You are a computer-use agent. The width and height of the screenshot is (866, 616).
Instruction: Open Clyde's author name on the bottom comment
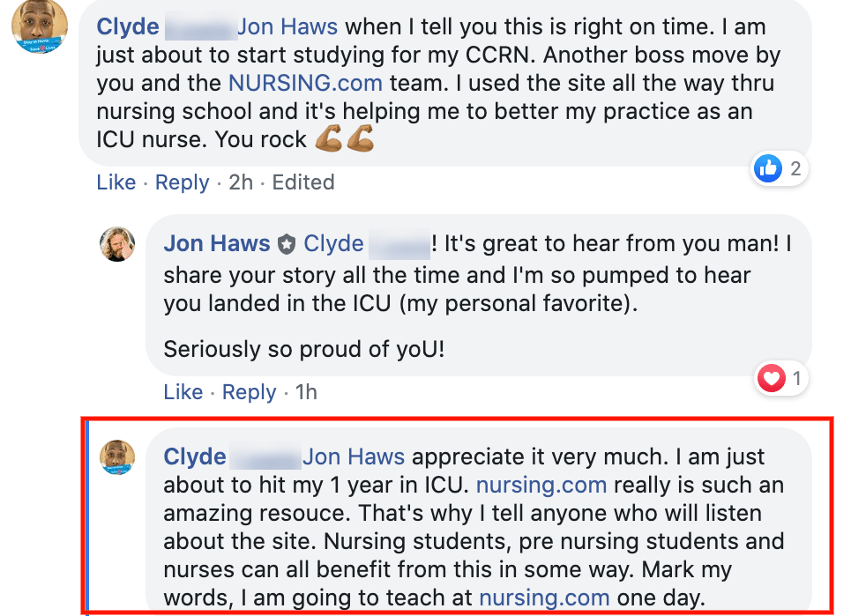195,456
